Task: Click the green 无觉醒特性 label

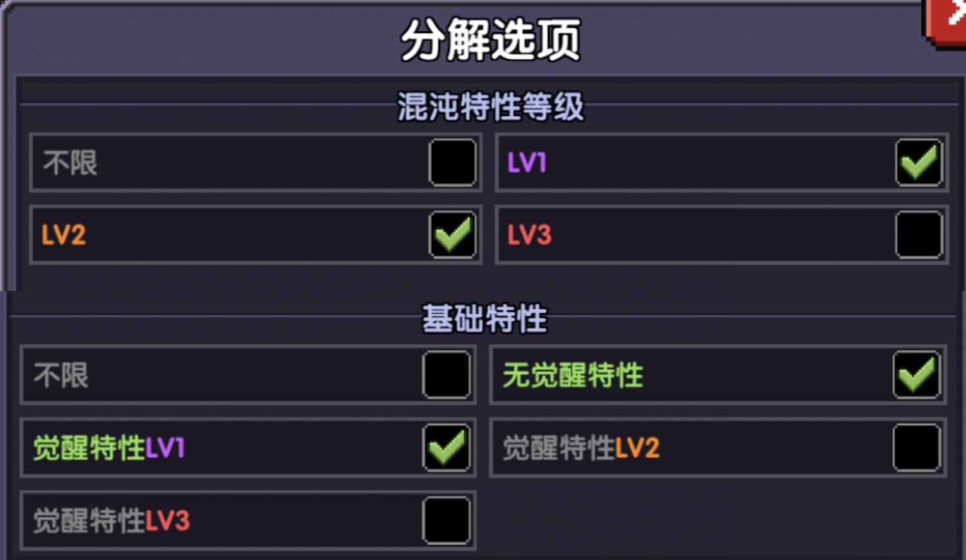Action: [573, 375]
